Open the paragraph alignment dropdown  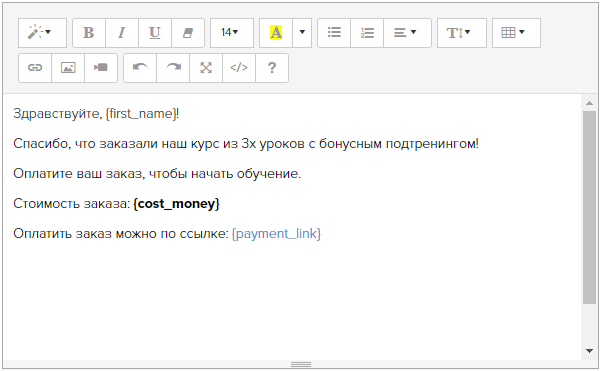point(407,33)
